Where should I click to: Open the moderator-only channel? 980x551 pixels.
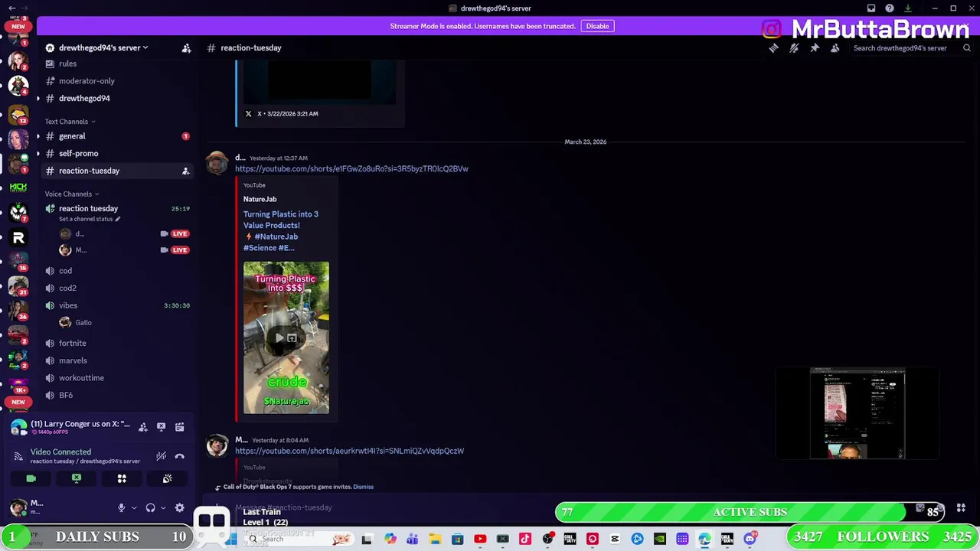click(87, 81)
